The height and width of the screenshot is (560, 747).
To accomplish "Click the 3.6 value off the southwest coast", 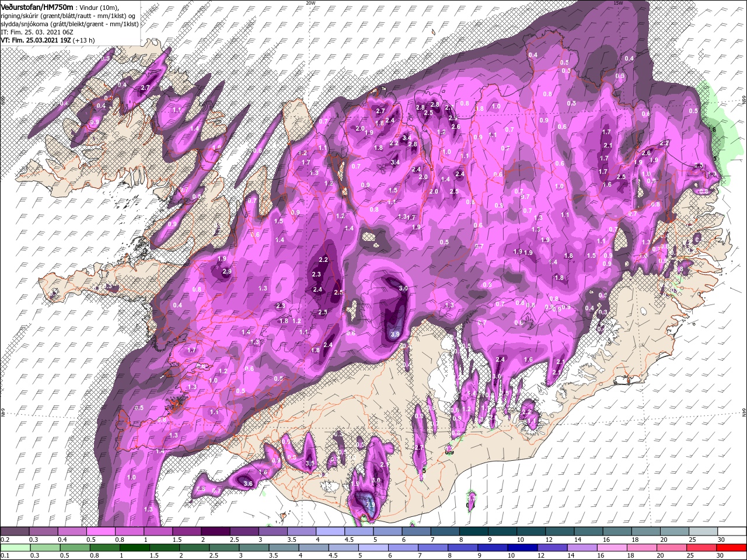I will (x=247, y=484).
